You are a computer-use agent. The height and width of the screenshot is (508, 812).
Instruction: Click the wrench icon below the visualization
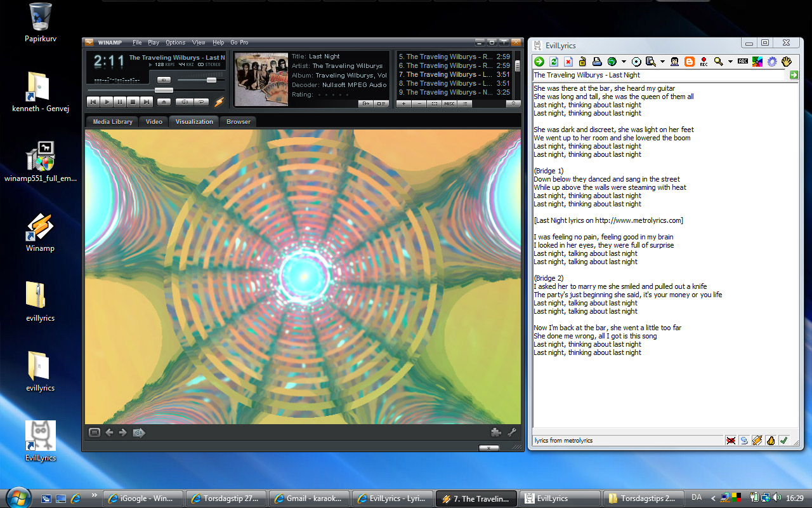(512, 432)
